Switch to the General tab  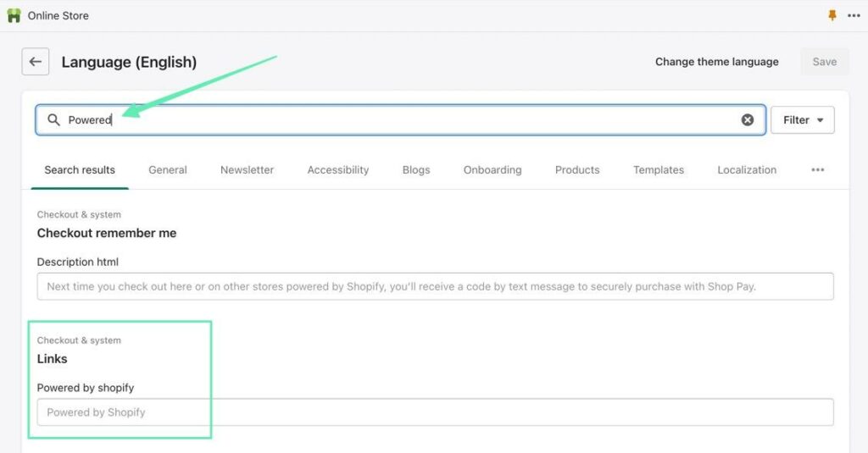click(x=168, y=170)
